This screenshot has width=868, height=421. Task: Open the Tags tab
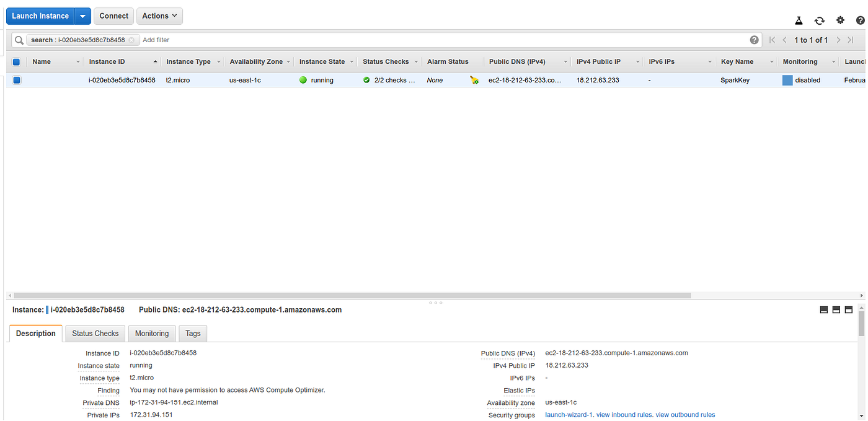pos(192,333)
